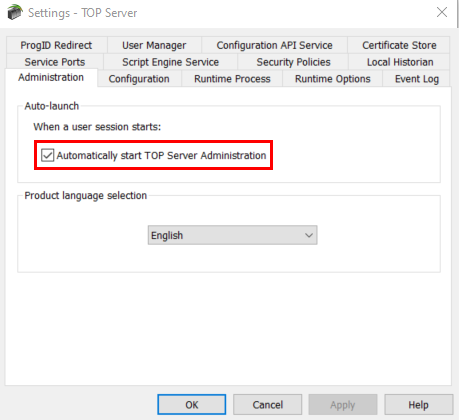This screenshot has height=420, width=459.
Task: Open the ProgID Redirect tab
Action: point(56,45)
